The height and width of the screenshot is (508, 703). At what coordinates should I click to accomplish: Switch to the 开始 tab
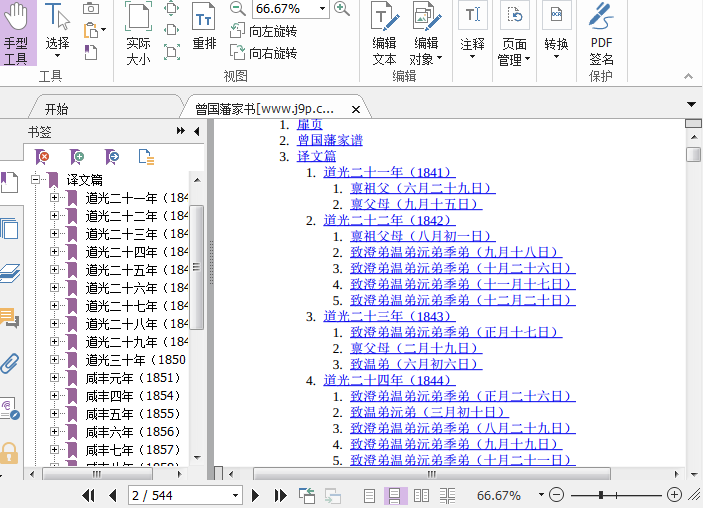56,109
